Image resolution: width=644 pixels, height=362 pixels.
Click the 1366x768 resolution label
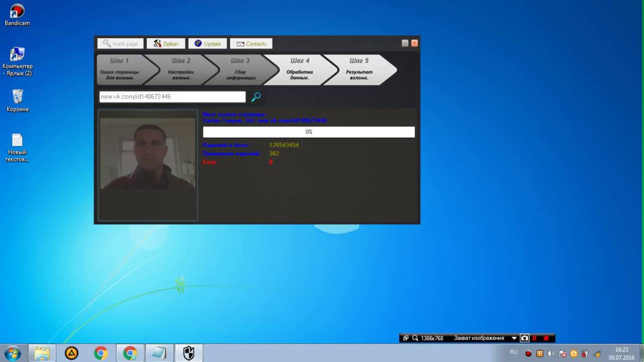(432, 338)
